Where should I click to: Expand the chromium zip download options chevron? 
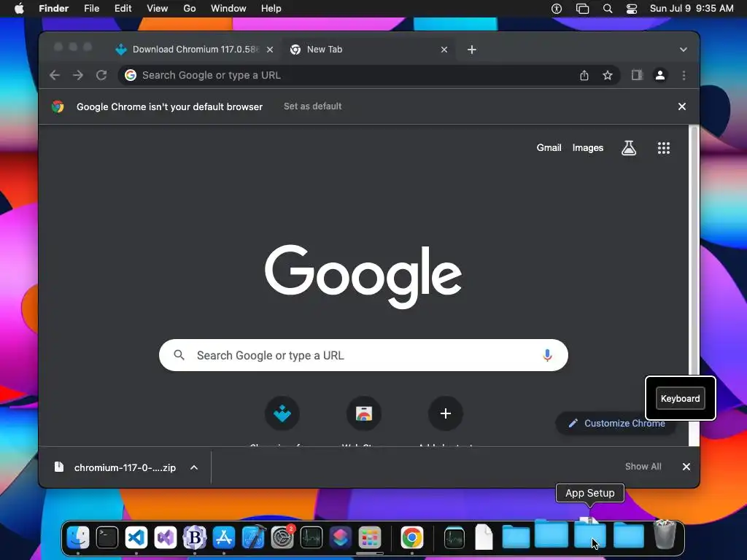[194, 467]
